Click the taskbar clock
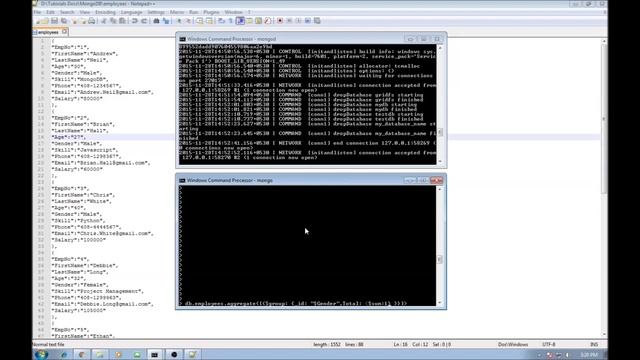This screenshot has height=360, width=640. click(589, 355)
